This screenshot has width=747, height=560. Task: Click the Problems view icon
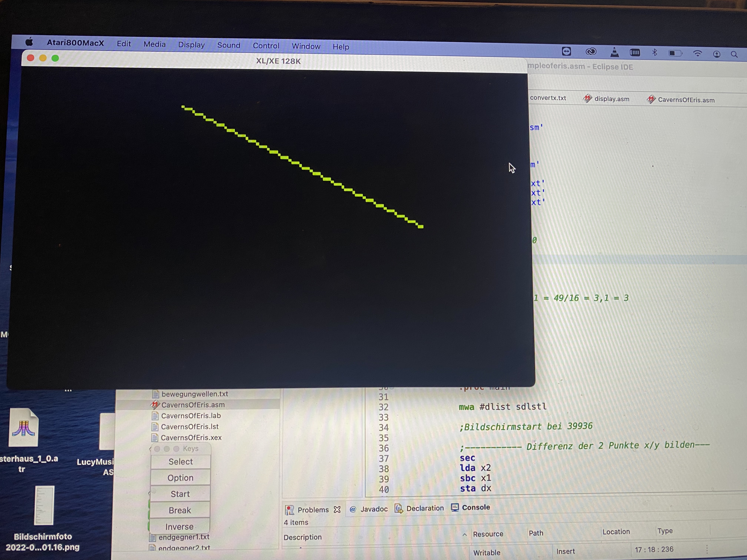pos(289,510)
